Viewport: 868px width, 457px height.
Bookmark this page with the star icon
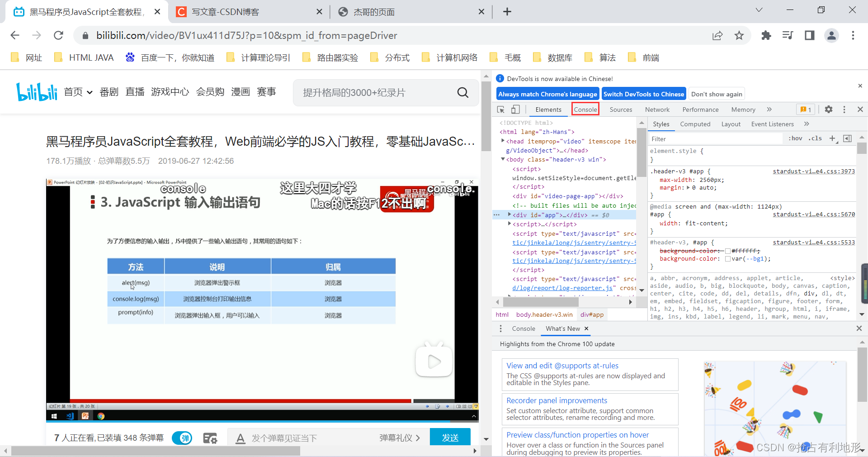coord(739,35)
